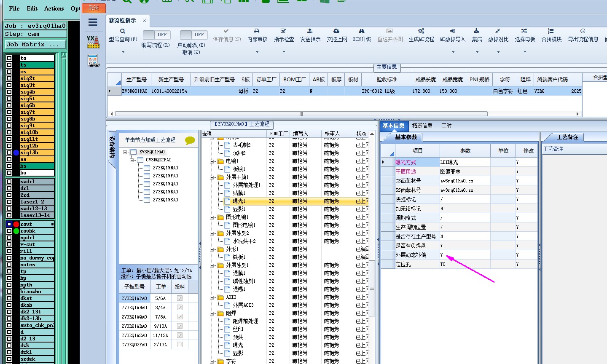This screenshot has height=364, width=607.
Task: Sort by the 生产型号 column header
Action: click(136, 79)
